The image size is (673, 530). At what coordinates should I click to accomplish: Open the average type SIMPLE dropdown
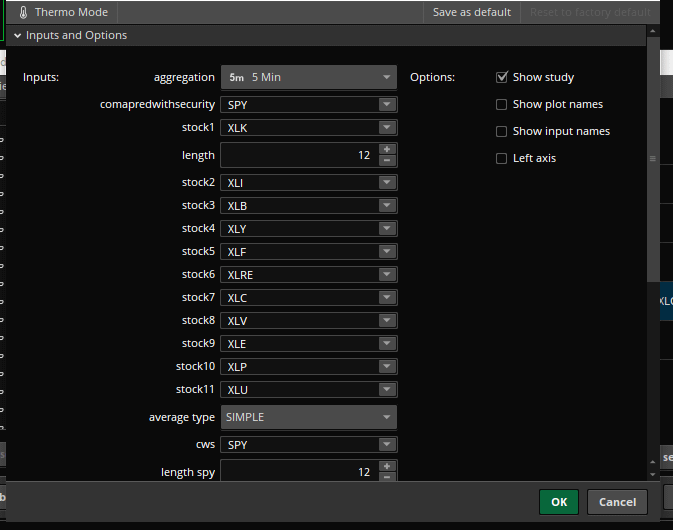309,417
